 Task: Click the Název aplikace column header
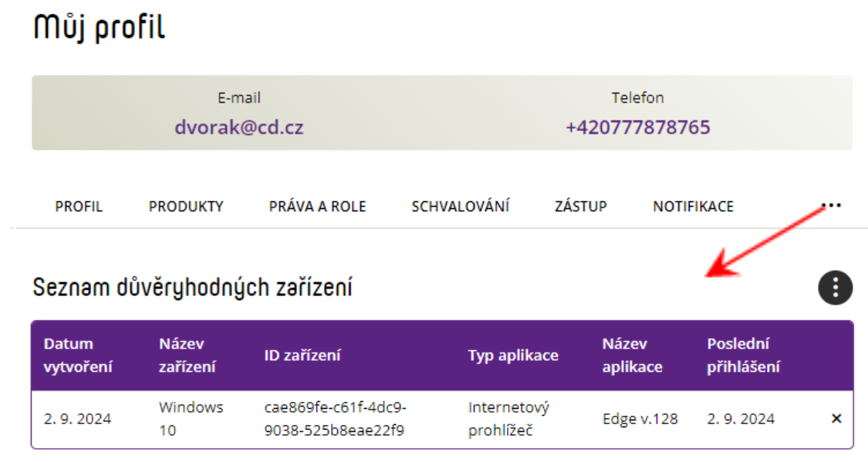click(x=632, y=356)
